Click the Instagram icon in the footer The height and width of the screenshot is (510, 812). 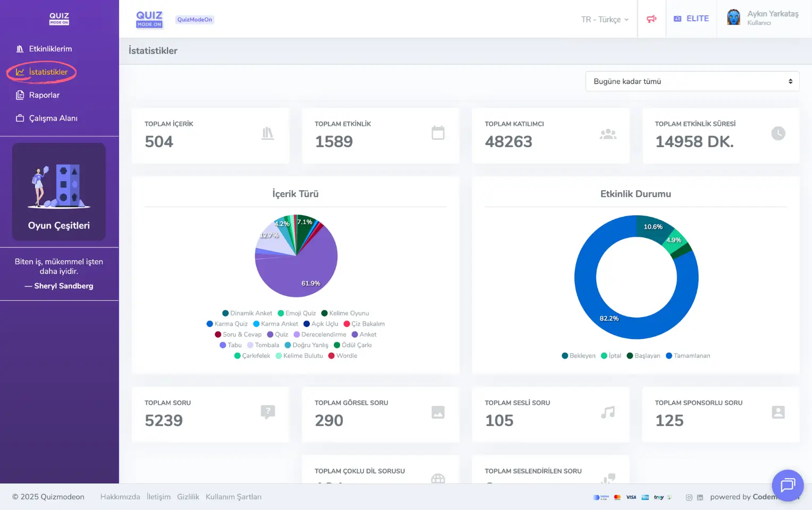coord(689,497)
